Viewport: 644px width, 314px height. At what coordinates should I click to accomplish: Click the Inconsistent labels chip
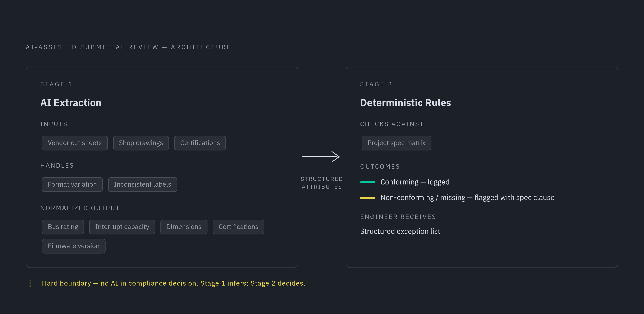tap(143, 184)
